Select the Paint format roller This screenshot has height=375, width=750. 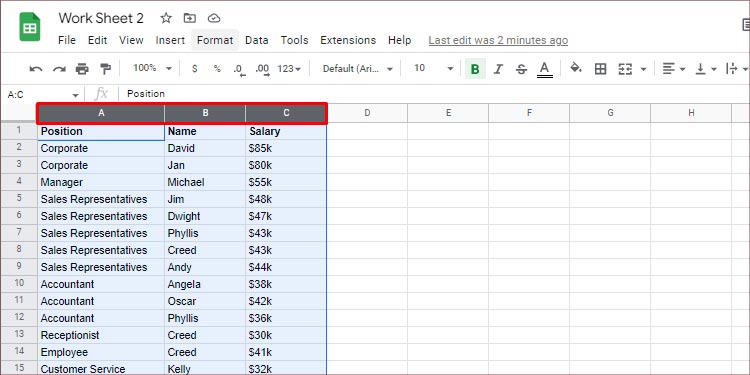[x=105, y=69]
